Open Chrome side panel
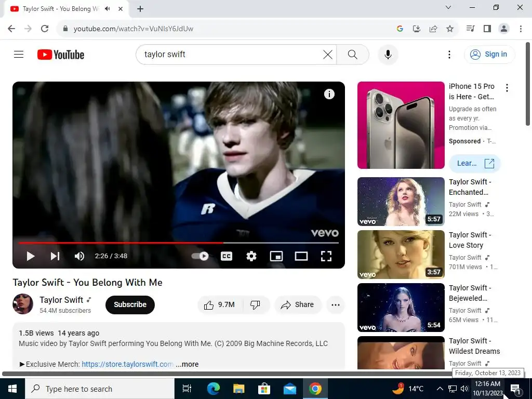This screenshot has width=532, height=399. (487, 29)
